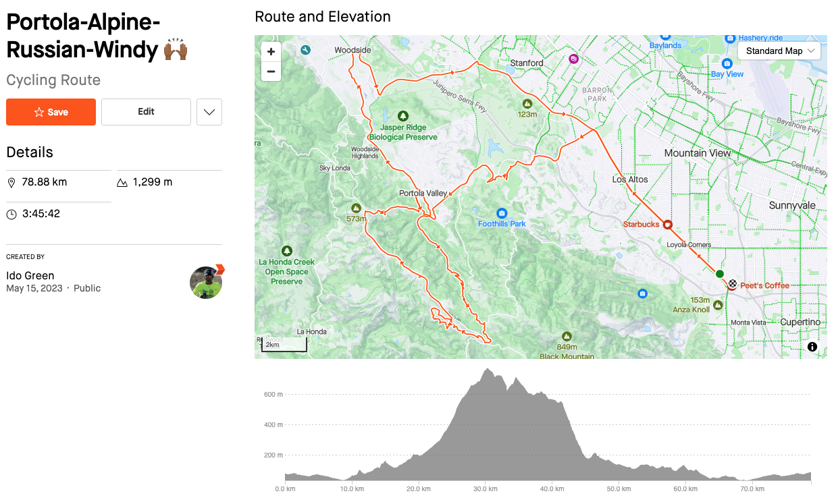Zoom in on the route map
Image resolution: width=836 pixels, height=504 pixels.
point(271,52)
